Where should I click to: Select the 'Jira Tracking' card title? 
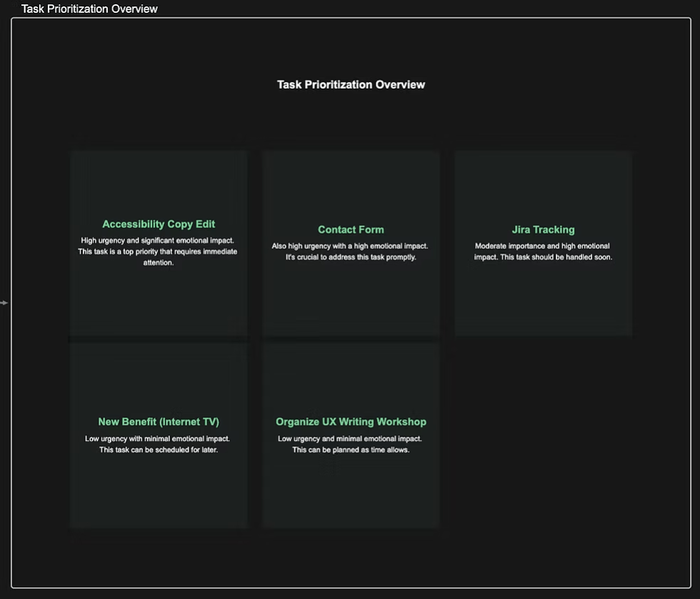[543, 229]
